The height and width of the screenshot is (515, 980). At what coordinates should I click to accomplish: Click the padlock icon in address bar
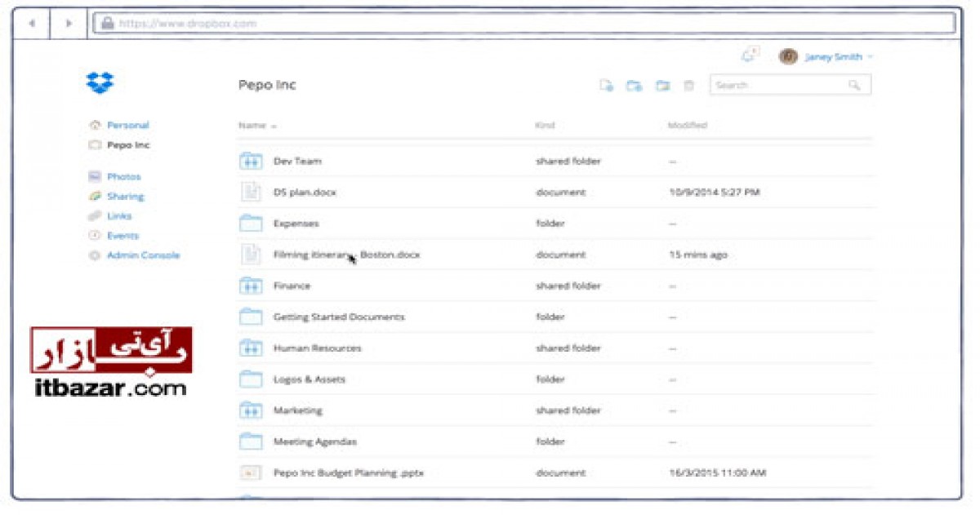[107, 23]
